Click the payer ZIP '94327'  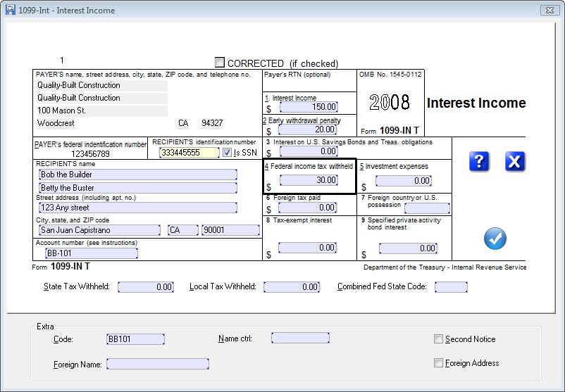212,123
